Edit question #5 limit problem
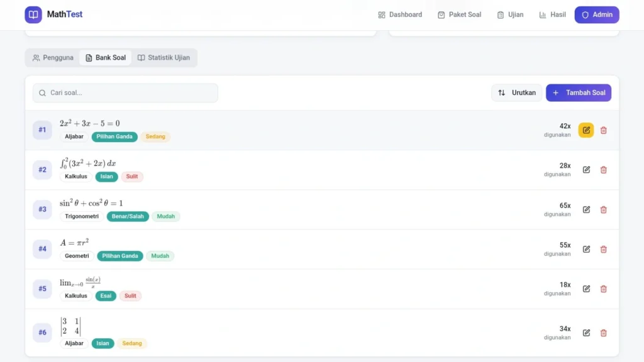The width and height of the screenshot is (644, 362). [586, 288]
